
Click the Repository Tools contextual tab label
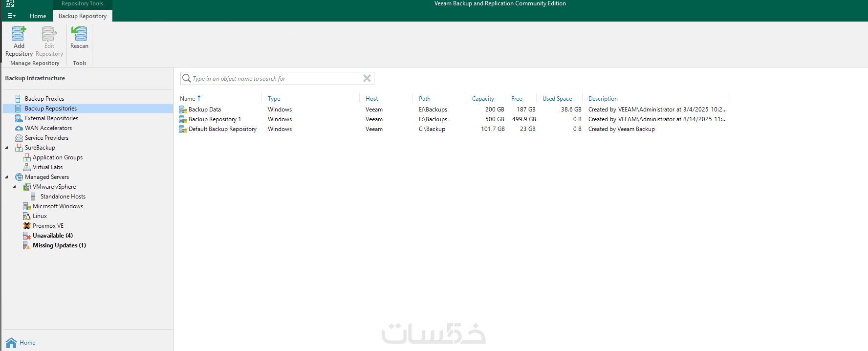tap(82, 3)
